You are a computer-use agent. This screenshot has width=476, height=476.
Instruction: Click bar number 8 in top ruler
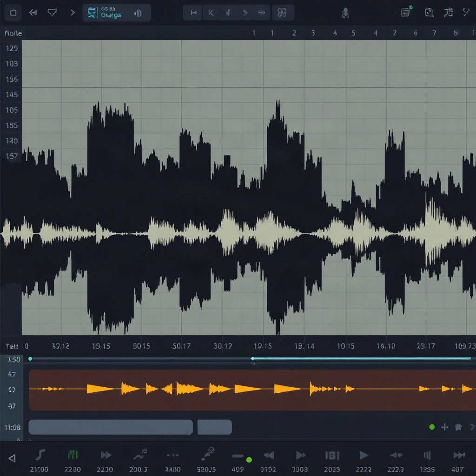pos(456,33)
